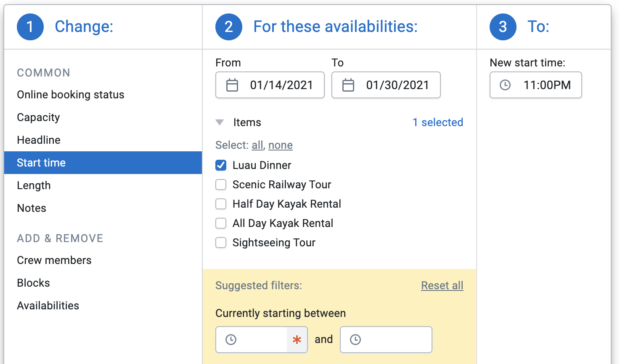Collapse the Items section
Screen dimensions: 620x364
click(219, 122)
